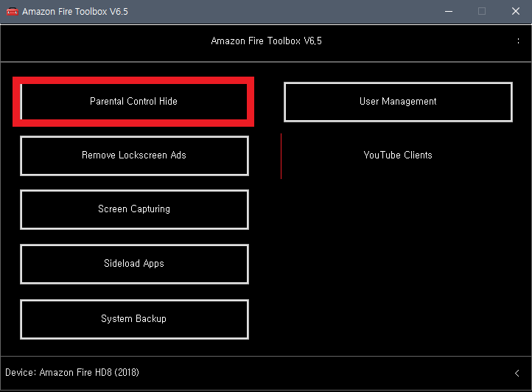Viewport: 532px width, 392px height.
Task: Select Sideload Apps option
Action: 134,264
